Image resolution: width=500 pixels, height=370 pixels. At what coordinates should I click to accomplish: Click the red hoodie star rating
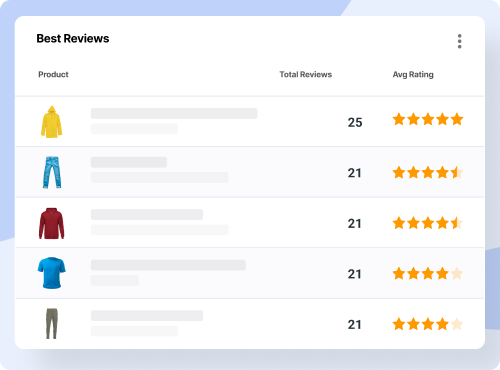(428, 223)
